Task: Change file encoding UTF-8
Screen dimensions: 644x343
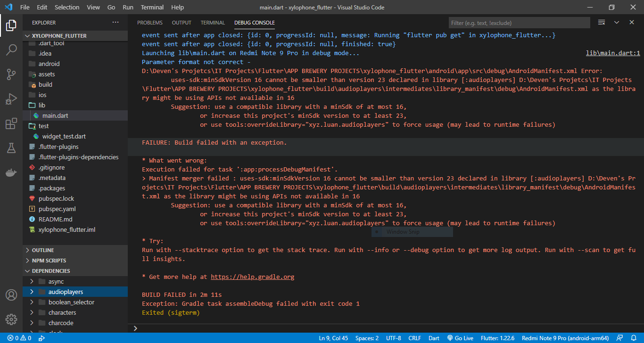Action: click(393, 338)
